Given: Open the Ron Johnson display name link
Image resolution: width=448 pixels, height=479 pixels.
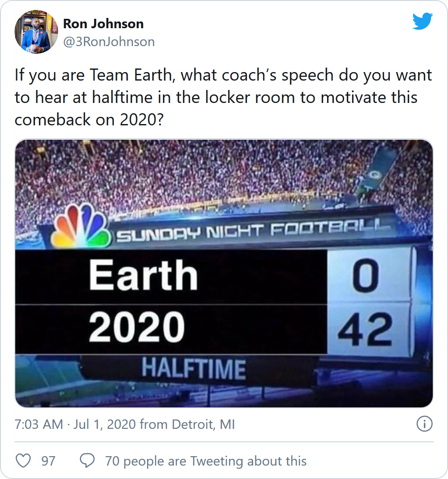Looking at the screenshot, I should pyautogui.click(x=103, y=24).
